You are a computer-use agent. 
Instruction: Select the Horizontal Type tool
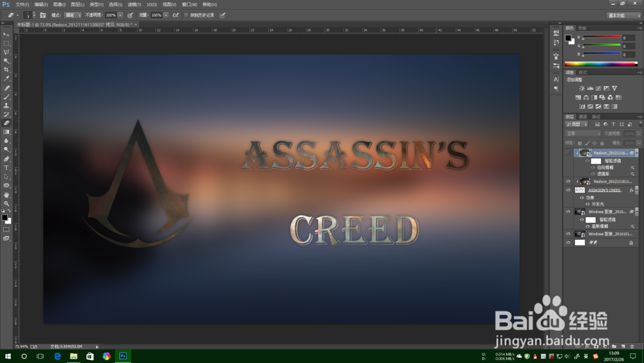pos(6,168)
